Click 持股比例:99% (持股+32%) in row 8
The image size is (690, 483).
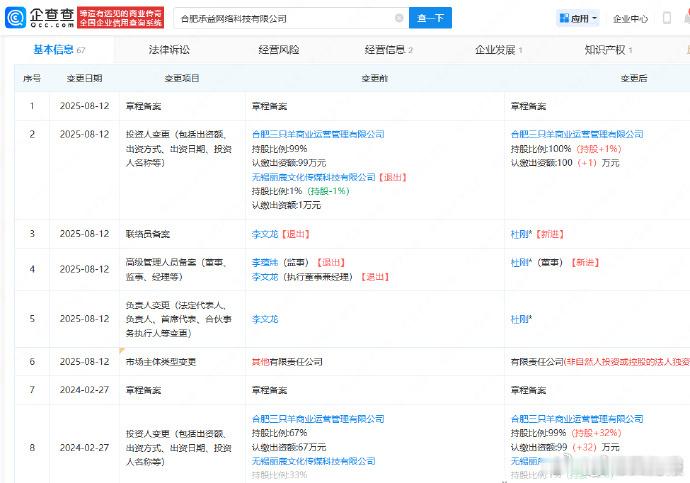566,433
